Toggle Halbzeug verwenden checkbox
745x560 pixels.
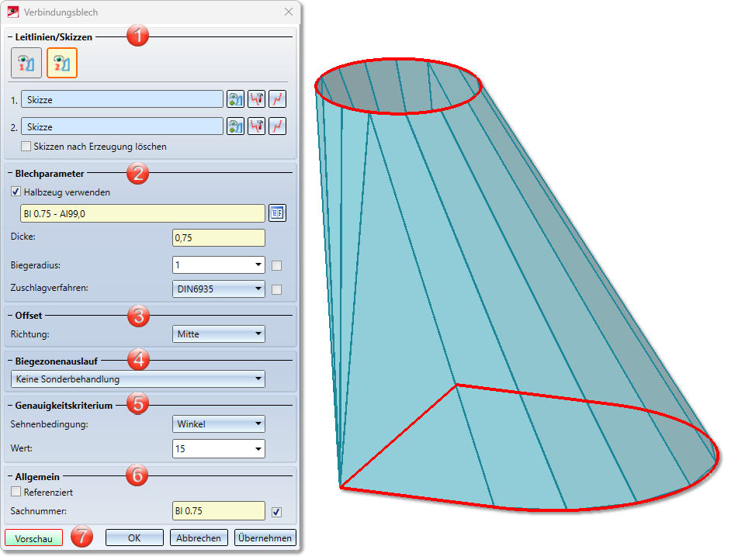[16, 192]
